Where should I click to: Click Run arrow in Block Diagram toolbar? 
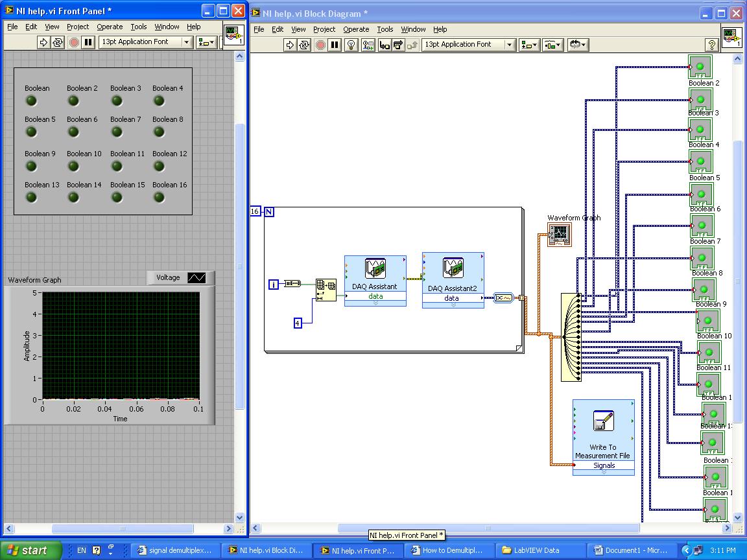click(x=290, y=45)
